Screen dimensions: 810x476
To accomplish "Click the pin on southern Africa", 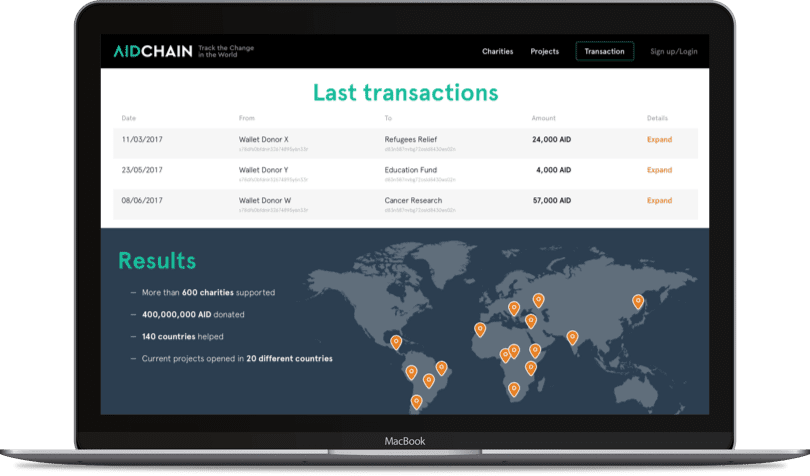I will click(516, 389).
